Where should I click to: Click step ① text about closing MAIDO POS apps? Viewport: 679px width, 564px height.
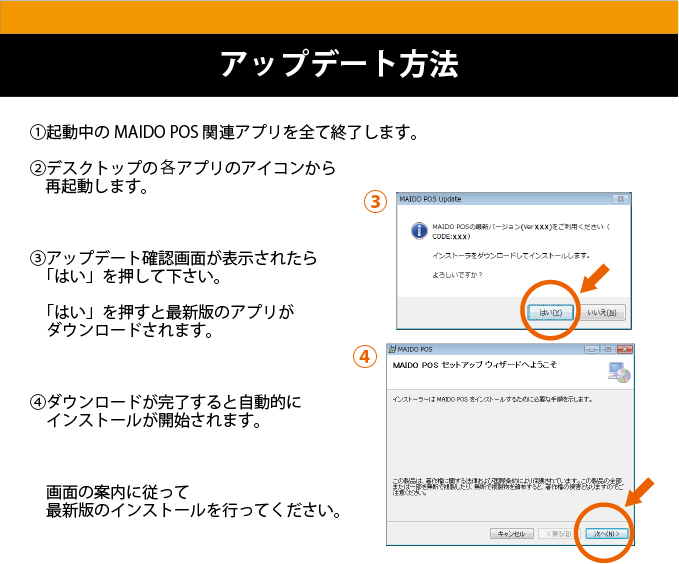point(224,132)
